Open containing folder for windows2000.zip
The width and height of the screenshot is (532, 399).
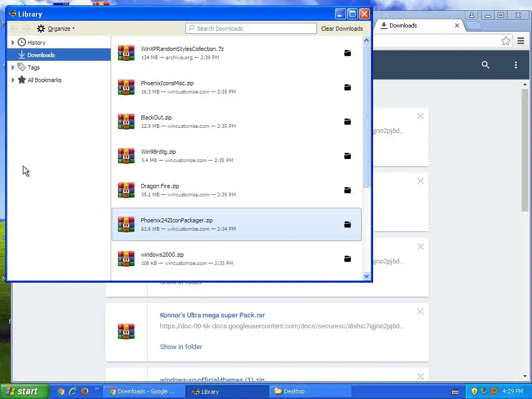click(x=348, y=259)
